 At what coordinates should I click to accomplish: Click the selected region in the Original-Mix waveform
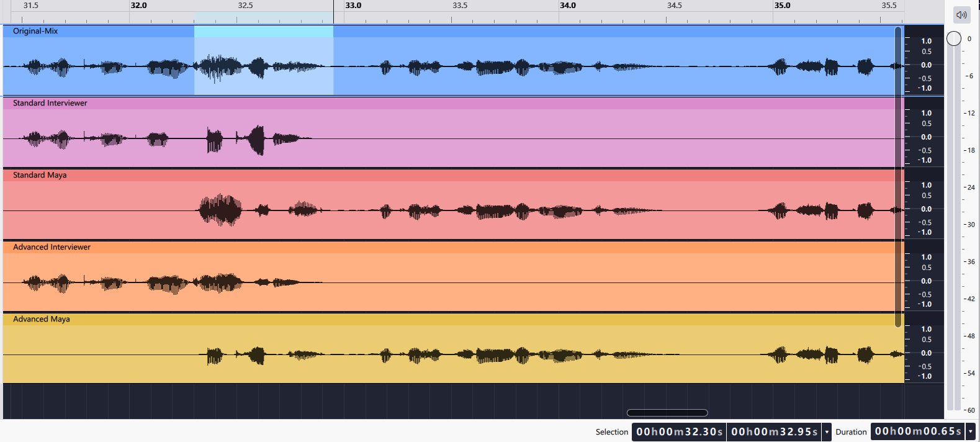264,66
